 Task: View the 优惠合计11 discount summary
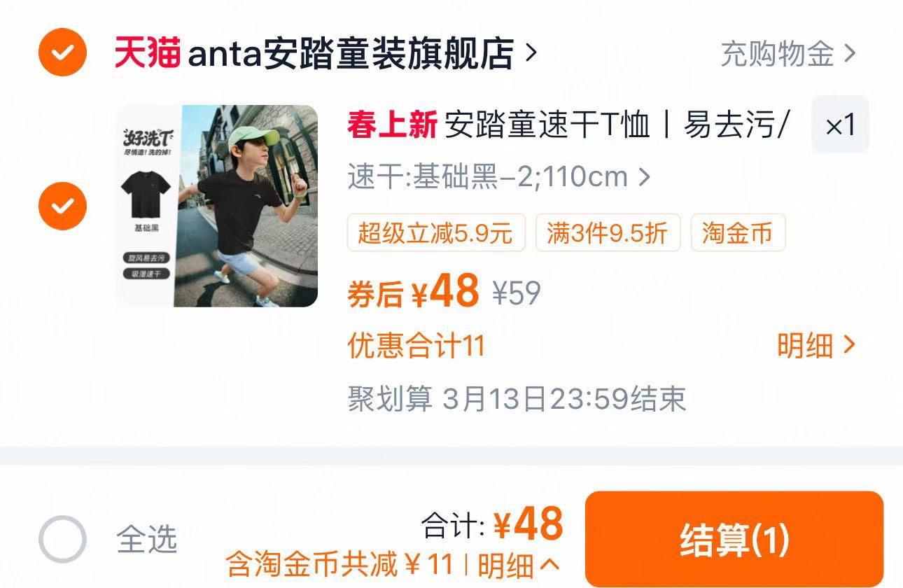tap(416, 346)
